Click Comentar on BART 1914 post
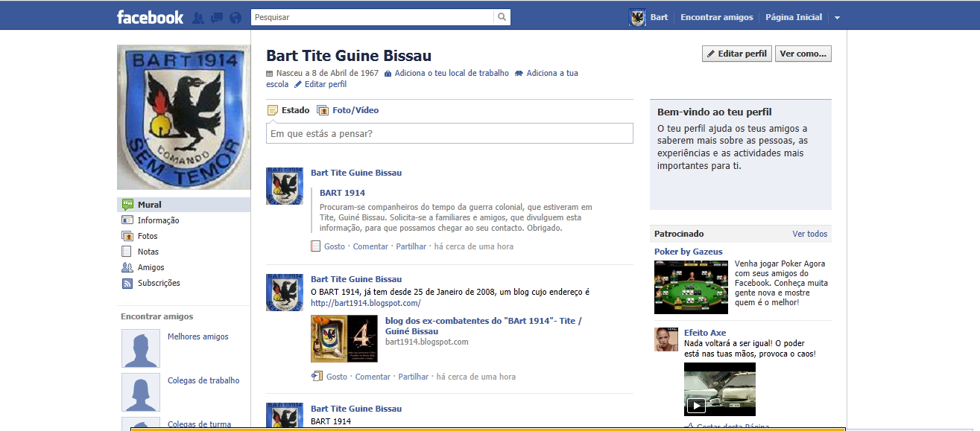This screenshot has width=980, height=431. [370, 246]
